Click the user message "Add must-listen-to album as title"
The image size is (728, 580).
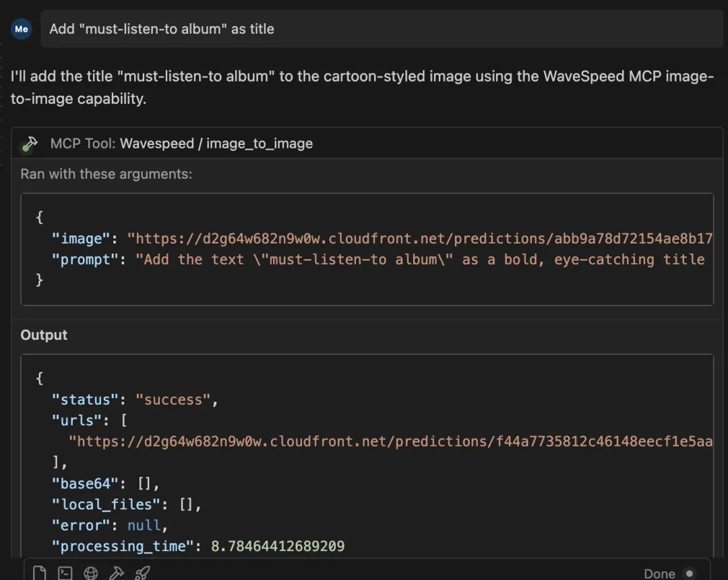[162, 29]
